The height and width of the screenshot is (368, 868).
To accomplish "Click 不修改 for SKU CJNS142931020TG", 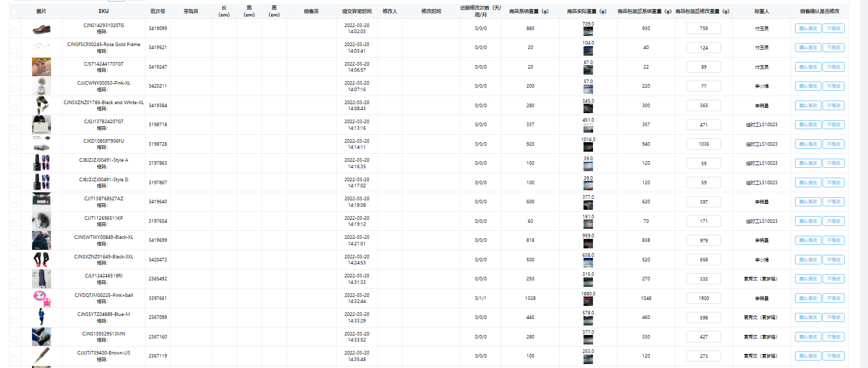I will (x=833, y=29).
